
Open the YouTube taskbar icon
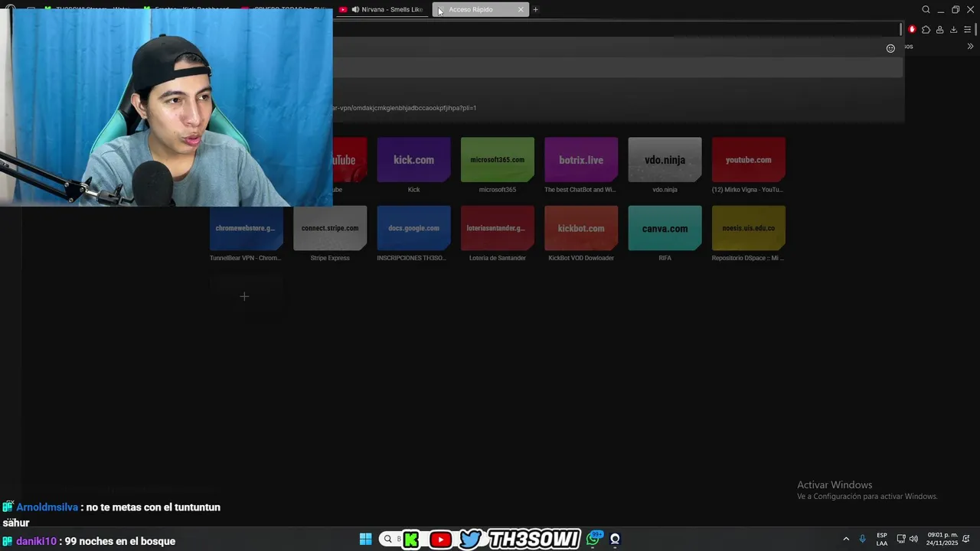tap(441, 540)
